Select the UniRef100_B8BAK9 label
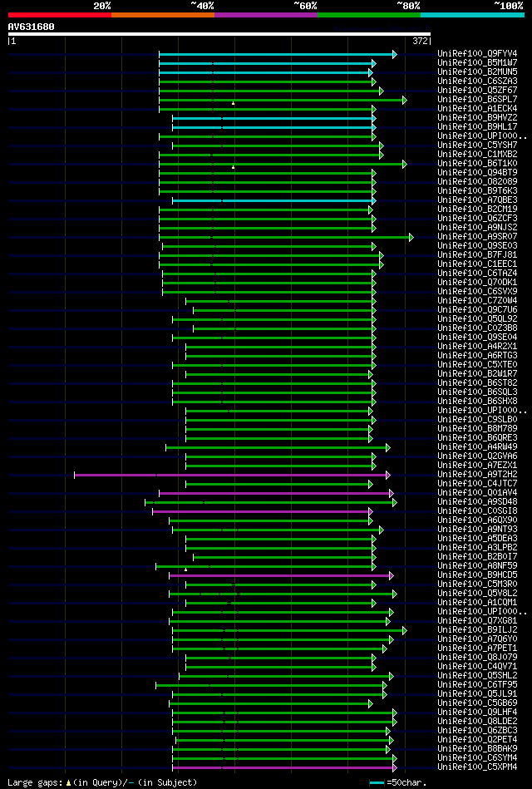Screen dimensions: 532x789 click(x=477, y=749)
